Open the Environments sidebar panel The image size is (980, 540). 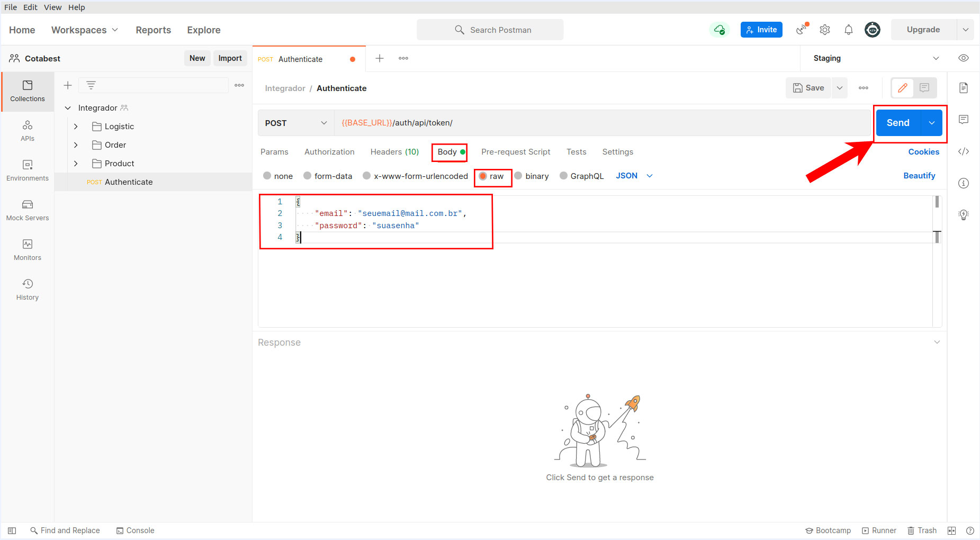click(28, 170)
